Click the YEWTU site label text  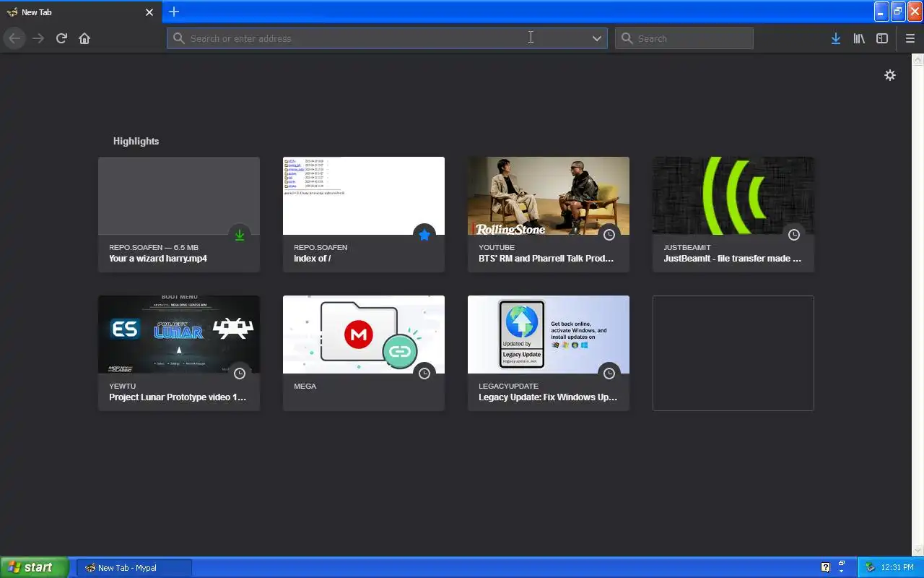click(122, 386)
